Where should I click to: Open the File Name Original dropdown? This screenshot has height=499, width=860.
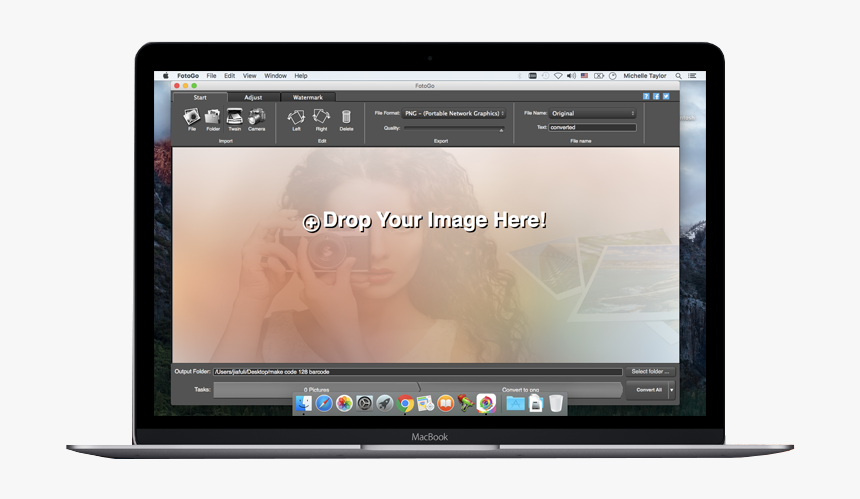point(592,114)
